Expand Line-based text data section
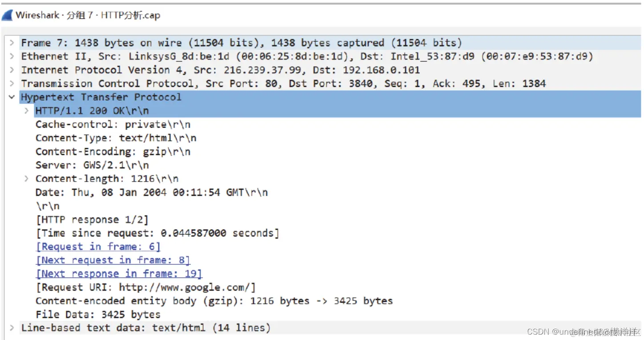This screenshot has width=644, height=340. 12,328
